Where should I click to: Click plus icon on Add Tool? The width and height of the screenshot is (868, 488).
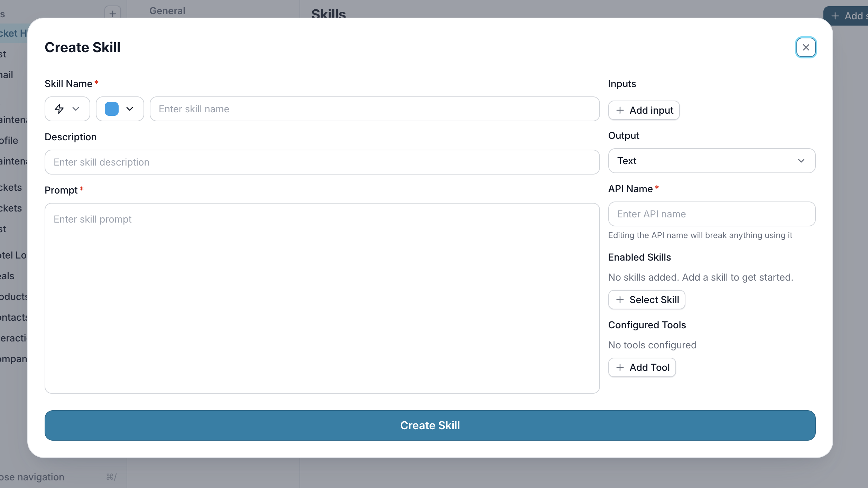click(x=620, y=367)
